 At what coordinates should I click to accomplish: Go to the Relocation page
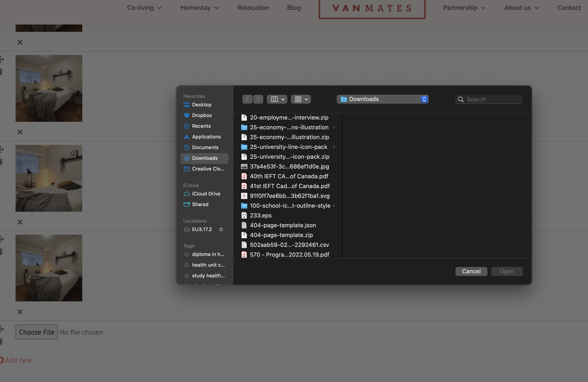pyautogui.click(x=253, y=8)
